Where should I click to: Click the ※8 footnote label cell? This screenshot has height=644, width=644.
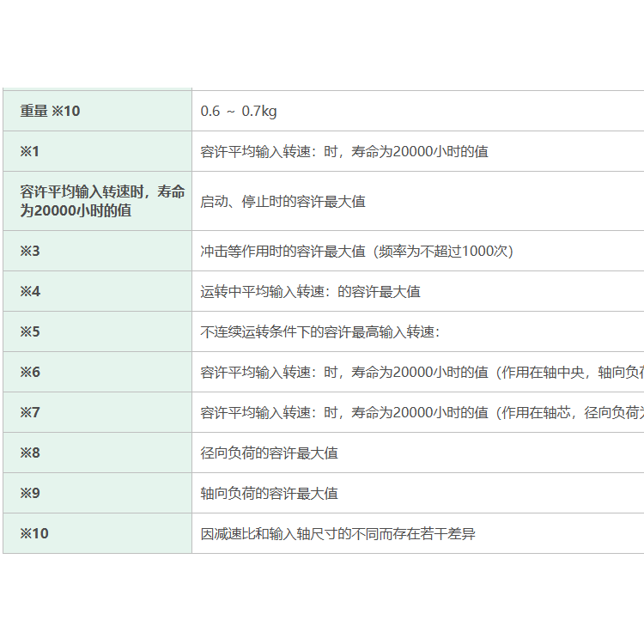click(30, 453)
